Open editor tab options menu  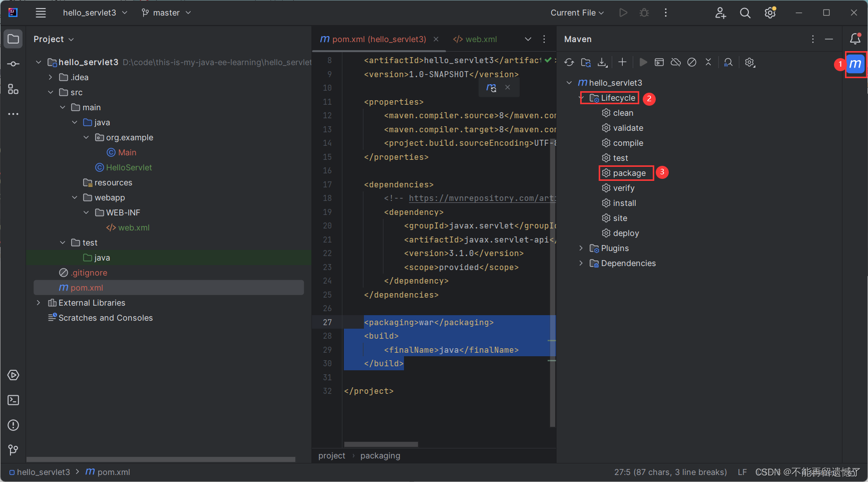click(x=544, y=39)
